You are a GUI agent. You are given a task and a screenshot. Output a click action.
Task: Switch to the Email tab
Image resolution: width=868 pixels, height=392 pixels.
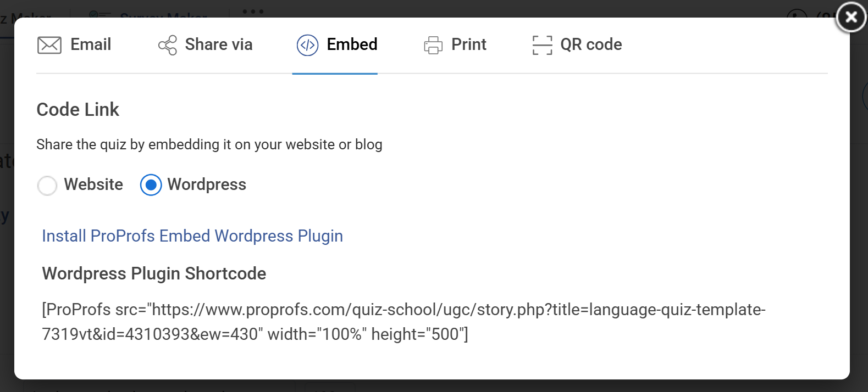click(91, 44)
